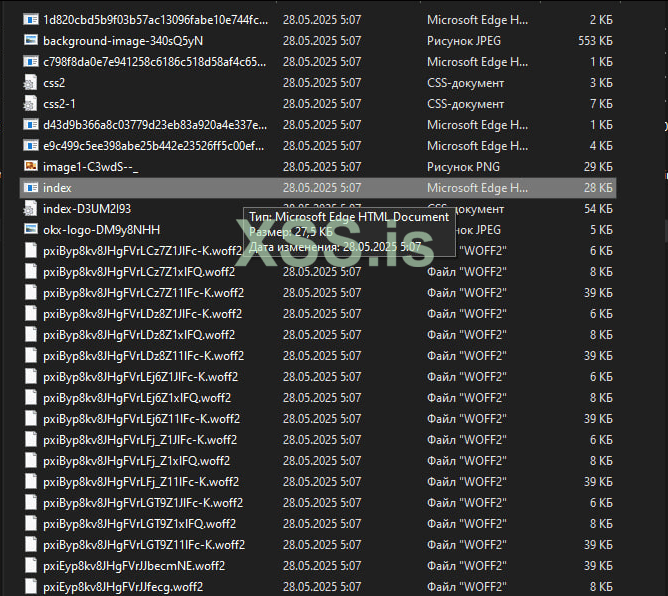The height and width of the screenshot is (596, 668).
Task: Click the CSS icon beside index-D3UM2I93
Action: pos(30,209)
